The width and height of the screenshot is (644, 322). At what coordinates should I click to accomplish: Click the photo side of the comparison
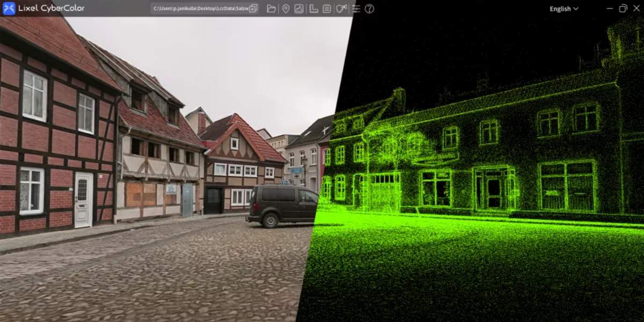click(x=134, y=161)
